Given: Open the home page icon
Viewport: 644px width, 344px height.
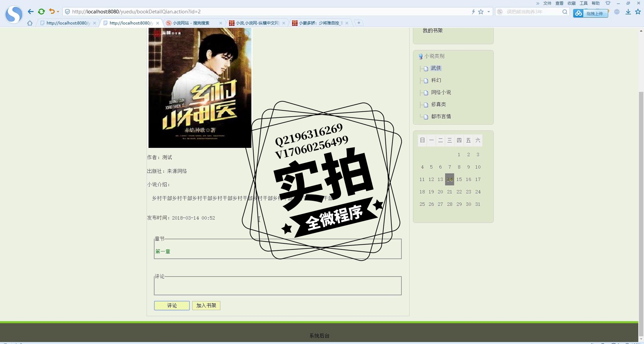Looking at the screenshot, I should pos(30,23).
